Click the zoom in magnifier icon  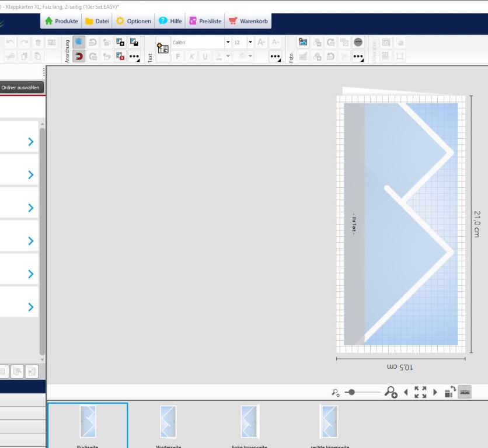pyautogui.click(x=391, y=393)
